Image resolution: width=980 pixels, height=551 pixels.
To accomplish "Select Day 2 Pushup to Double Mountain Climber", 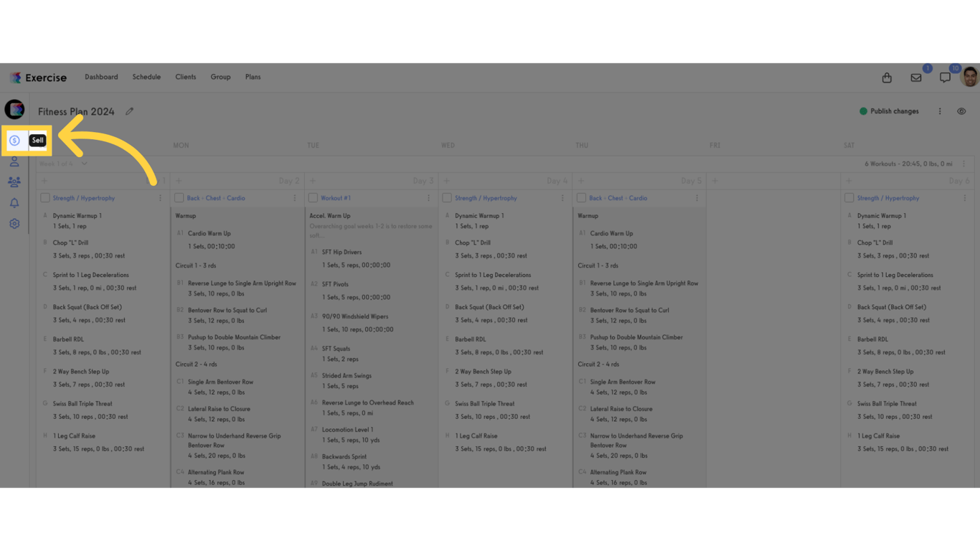I will pyautogui.click(x=235, y=337).
